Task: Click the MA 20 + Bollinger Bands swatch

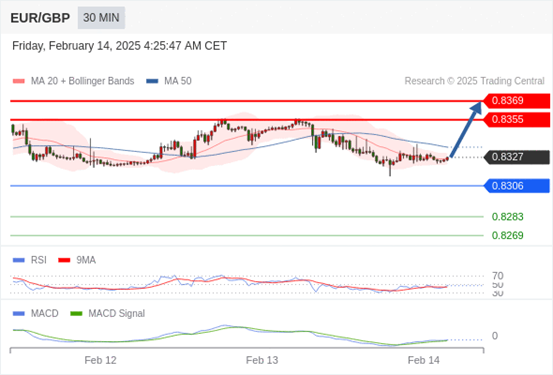Action: click(19, 81)
